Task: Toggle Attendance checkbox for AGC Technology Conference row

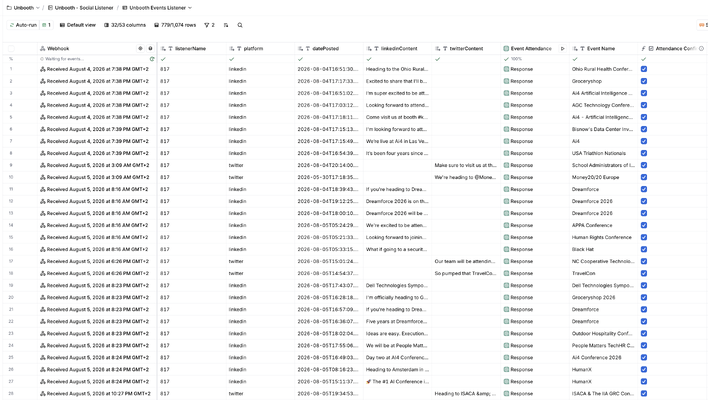Action: click(644, 105)
